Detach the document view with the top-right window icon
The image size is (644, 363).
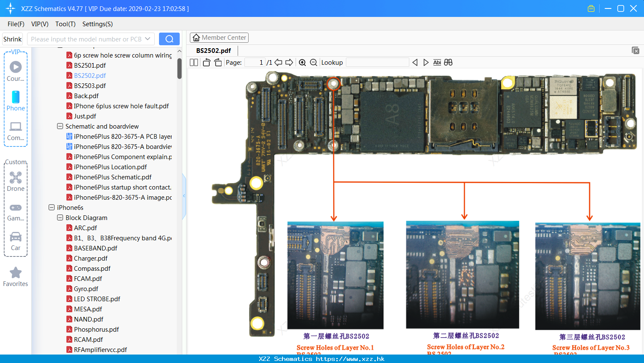coord(636,50)
